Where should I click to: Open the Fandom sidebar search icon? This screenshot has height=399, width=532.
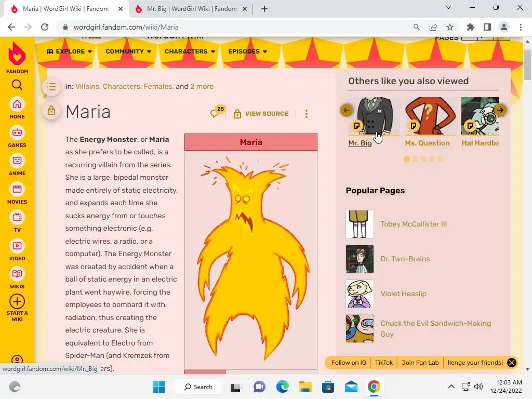pos(17,85)
